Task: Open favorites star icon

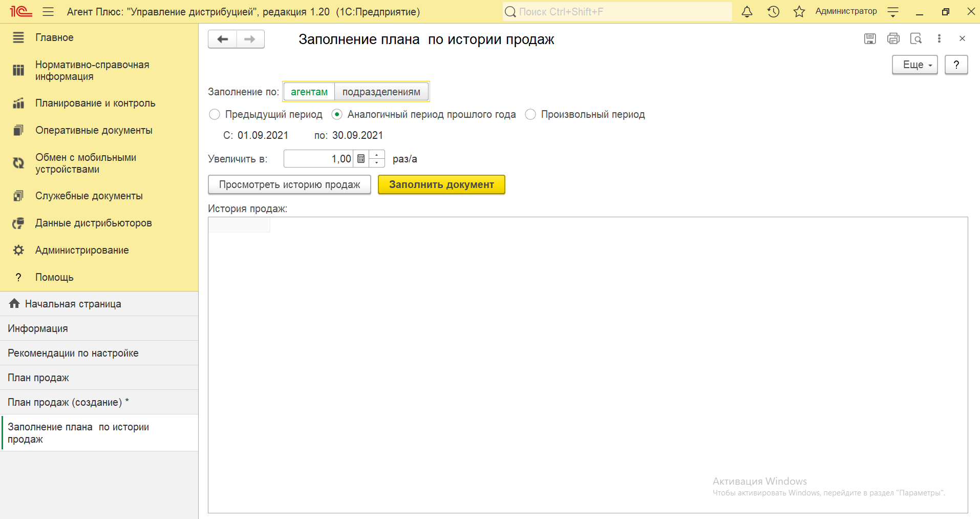Action: click(x=799, y=12)
